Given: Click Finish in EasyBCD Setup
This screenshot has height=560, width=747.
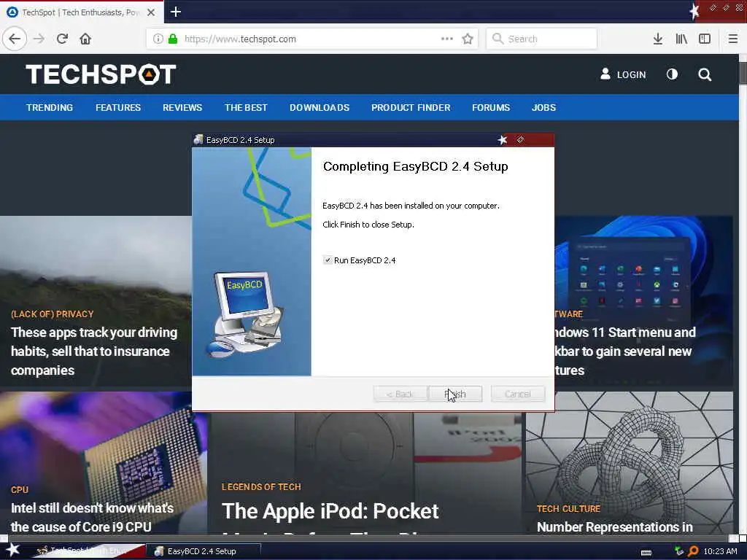Looking at the screenshot, I should tap(455, 394).
